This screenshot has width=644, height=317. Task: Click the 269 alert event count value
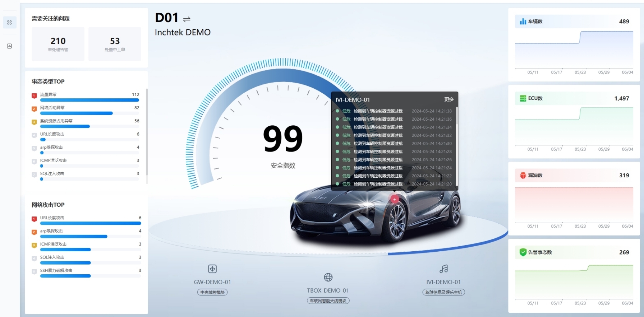coord(624,252)
